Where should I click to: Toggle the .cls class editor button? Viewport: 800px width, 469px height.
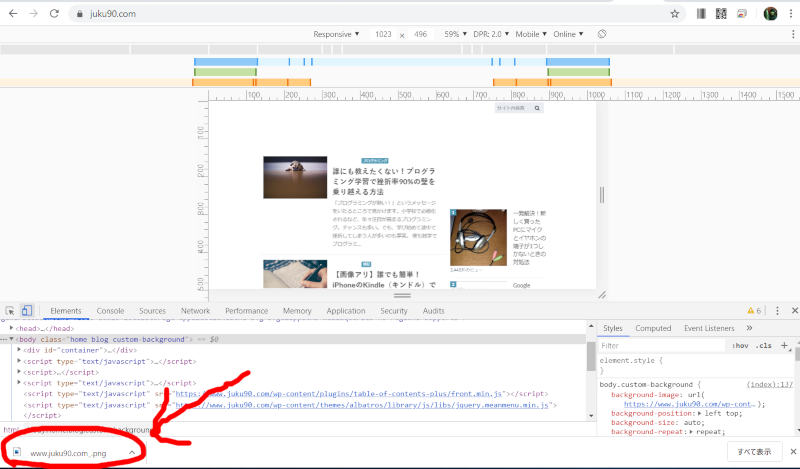click(764, 345)
